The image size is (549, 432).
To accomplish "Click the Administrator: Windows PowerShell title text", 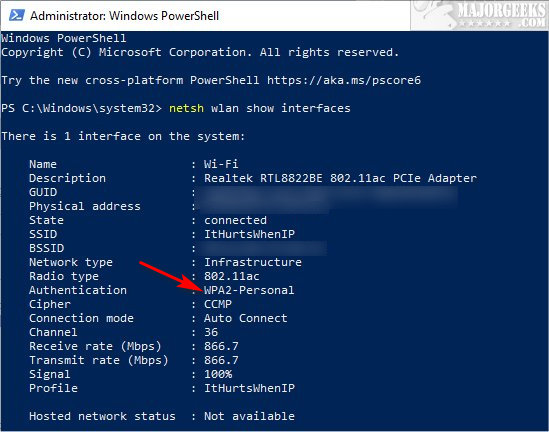I will tap(124, 16).
